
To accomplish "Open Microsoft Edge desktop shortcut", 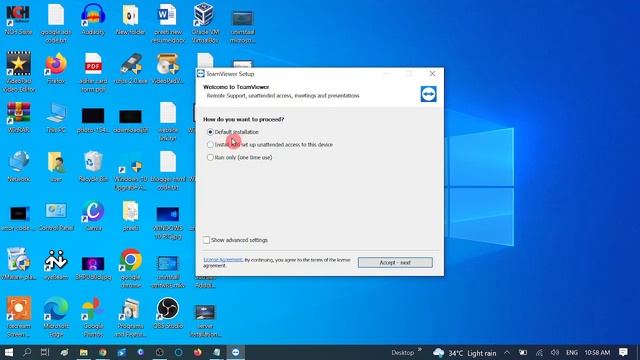I will click(x=56, y=316).
